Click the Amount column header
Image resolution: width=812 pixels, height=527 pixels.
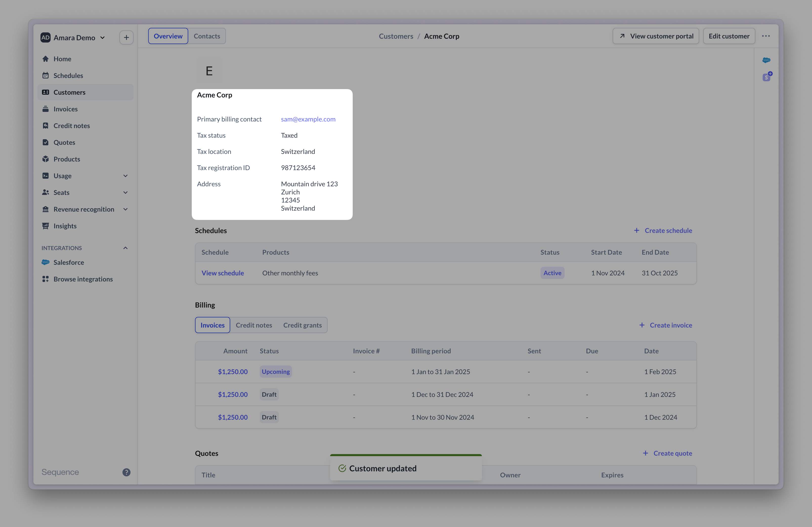click(236, 351)
